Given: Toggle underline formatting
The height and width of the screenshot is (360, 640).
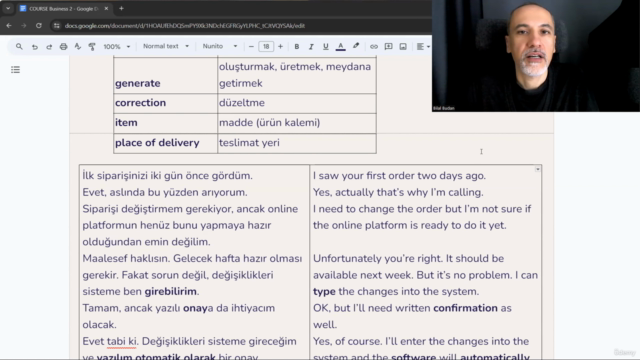Looking at the screenshot, I should [325, 47].
